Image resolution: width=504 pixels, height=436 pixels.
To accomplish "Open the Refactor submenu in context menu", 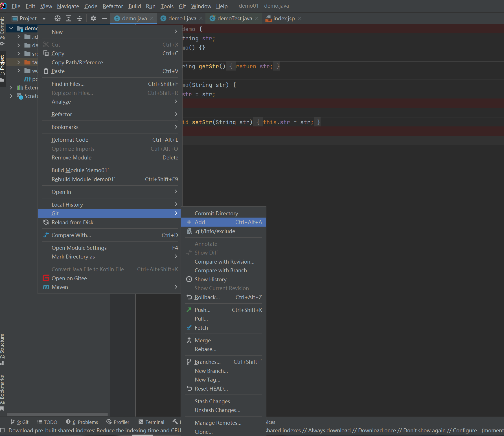I will click(110, 114).
